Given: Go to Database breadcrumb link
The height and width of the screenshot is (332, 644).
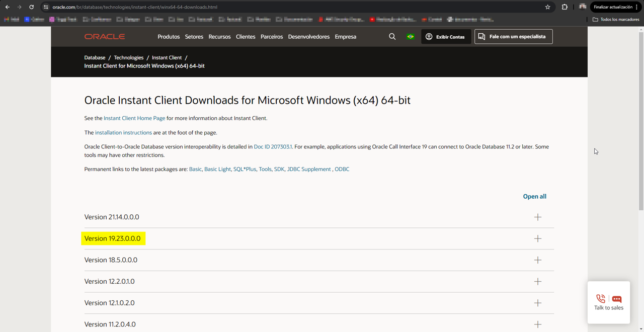Looking at the screenshot, I should 95,57.
